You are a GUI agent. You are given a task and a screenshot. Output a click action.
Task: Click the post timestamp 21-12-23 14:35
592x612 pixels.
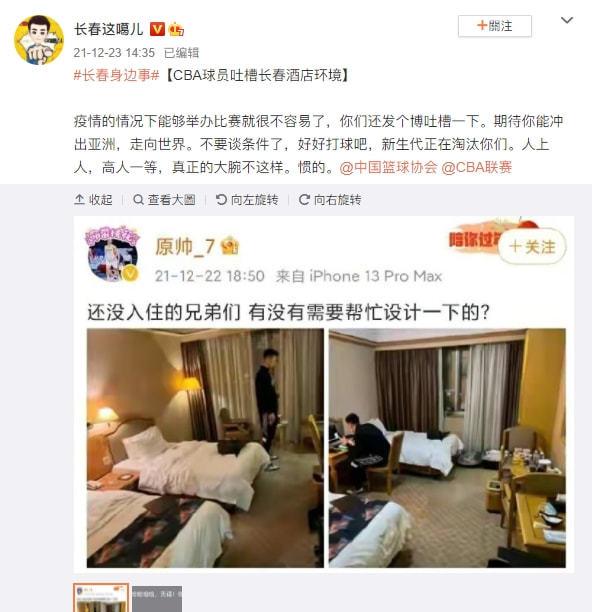(x=114, y=53)
